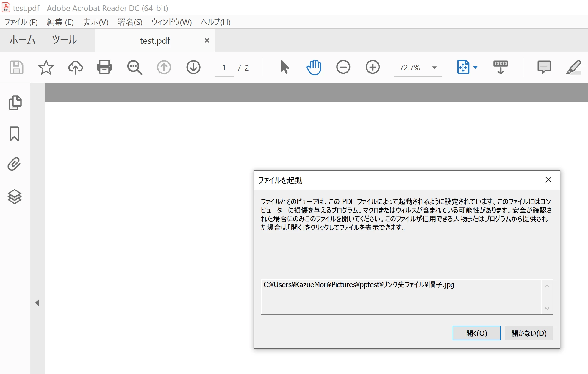Open the 72.7% zoom level dropdown
The image size is (588, 374).
coord(434,68)
